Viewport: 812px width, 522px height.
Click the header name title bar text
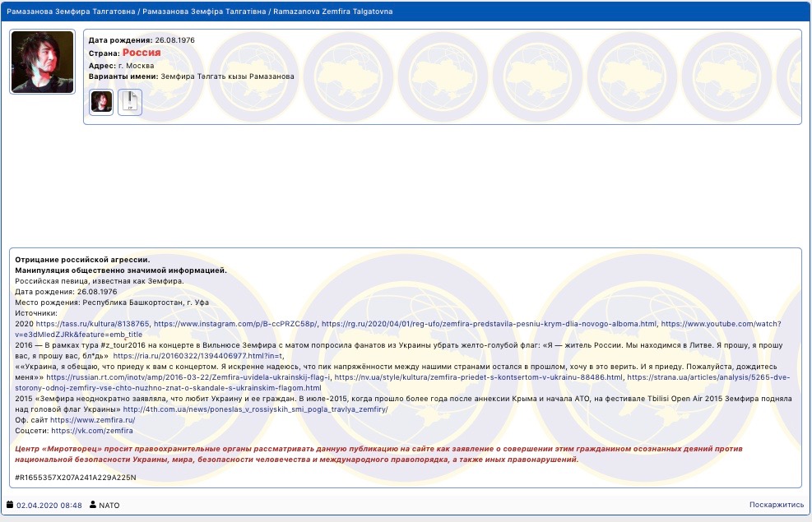click(x=199, y=12)
